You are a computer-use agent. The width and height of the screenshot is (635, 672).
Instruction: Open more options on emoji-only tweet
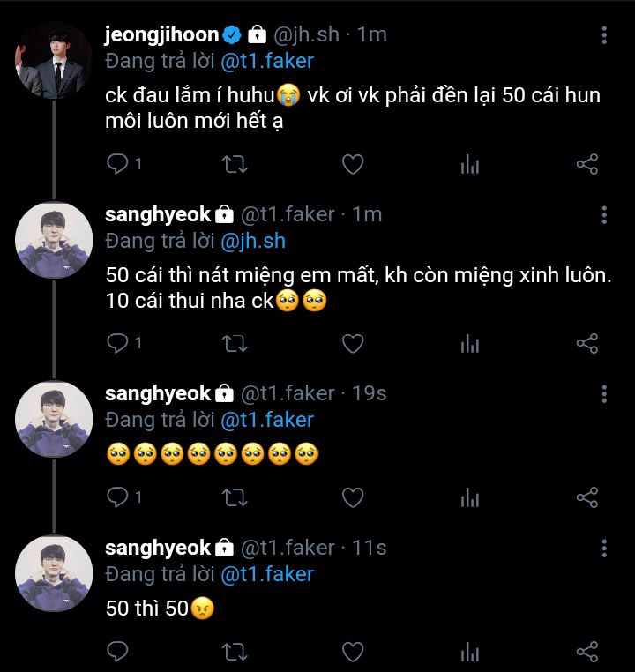click(604, 393)
